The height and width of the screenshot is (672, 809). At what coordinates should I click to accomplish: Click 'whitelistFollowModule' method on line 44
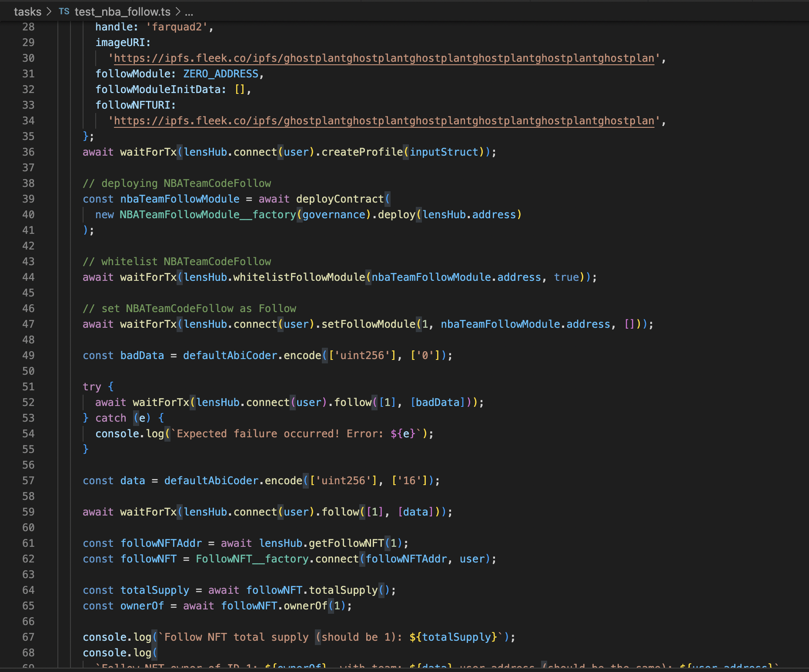(299, 277)
